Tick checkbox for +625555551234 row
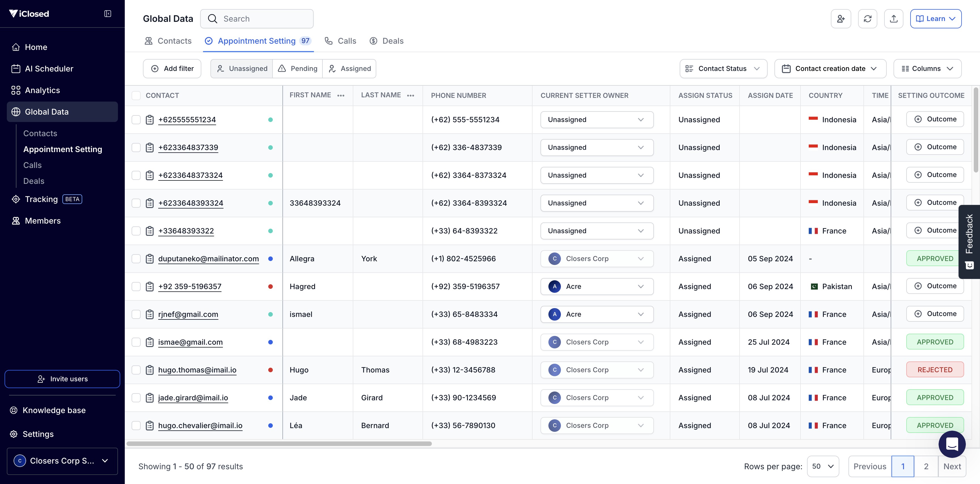The width and height of the screenshot is (980, 484). tap(136, 119)
